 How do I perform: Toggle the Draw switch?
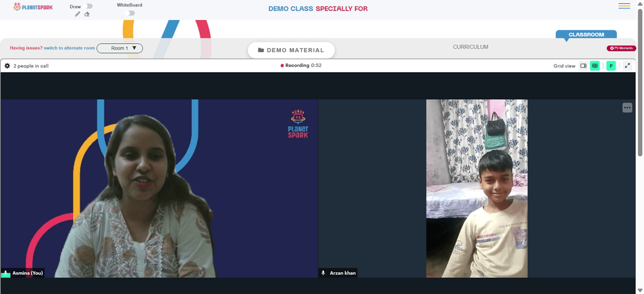88,6
